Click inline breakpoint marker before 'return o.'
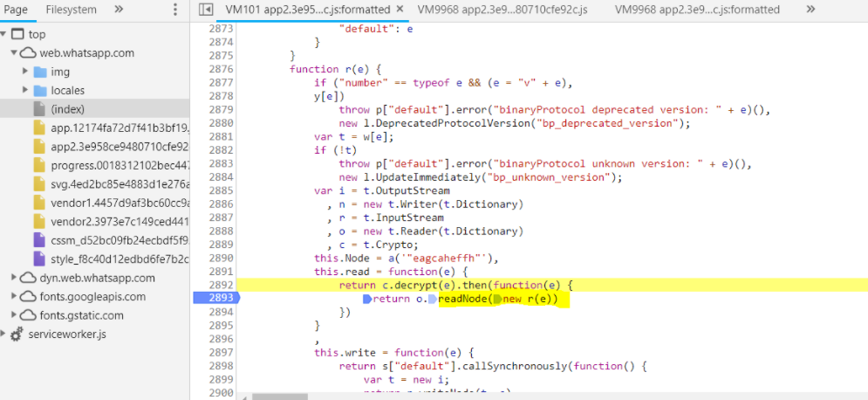Image resolution: width=868 pixels, height=400 pixels. point(367,300)
